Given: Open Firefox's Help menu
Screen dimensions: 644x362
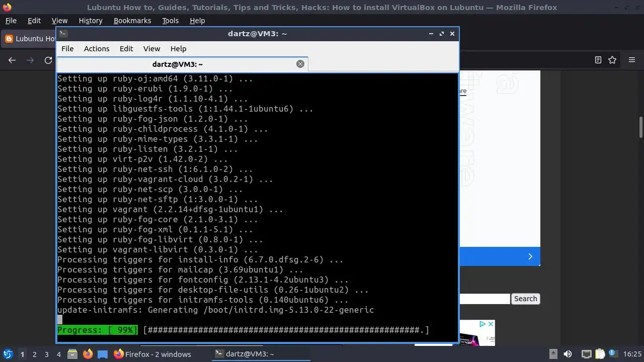Looking at the screenshot, I should pyautogui.click(x=197, y=21).
